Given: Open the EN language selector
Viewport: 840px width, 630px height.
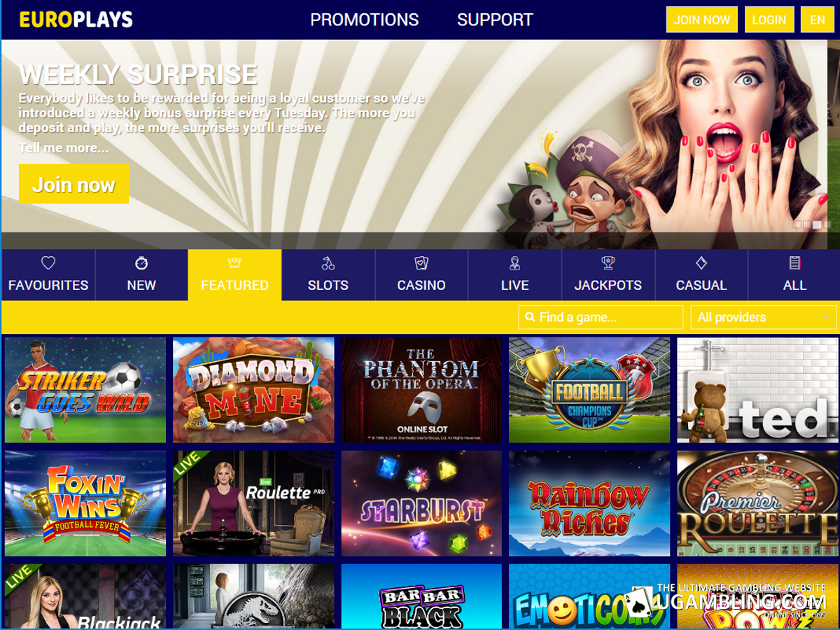Looking at the screenshot, I should pyautogui.click(x=818, y=20).
